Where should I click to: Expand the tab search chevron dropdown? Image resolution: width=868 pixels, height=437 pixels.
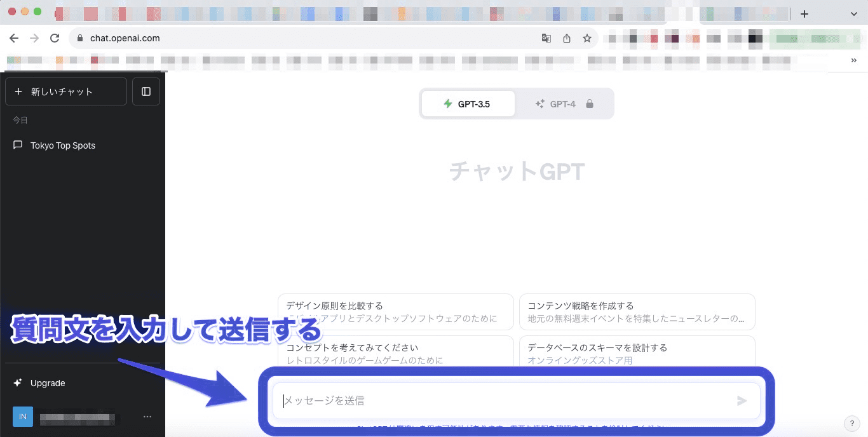click(853, 13)
